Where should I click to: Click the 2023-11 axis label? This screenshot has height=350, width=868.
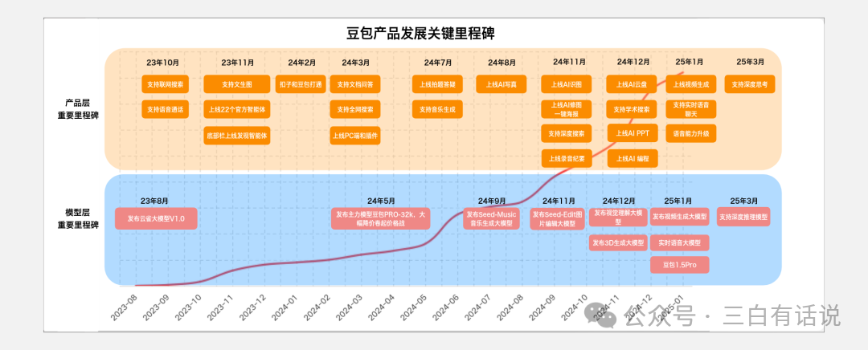[221, 307]
